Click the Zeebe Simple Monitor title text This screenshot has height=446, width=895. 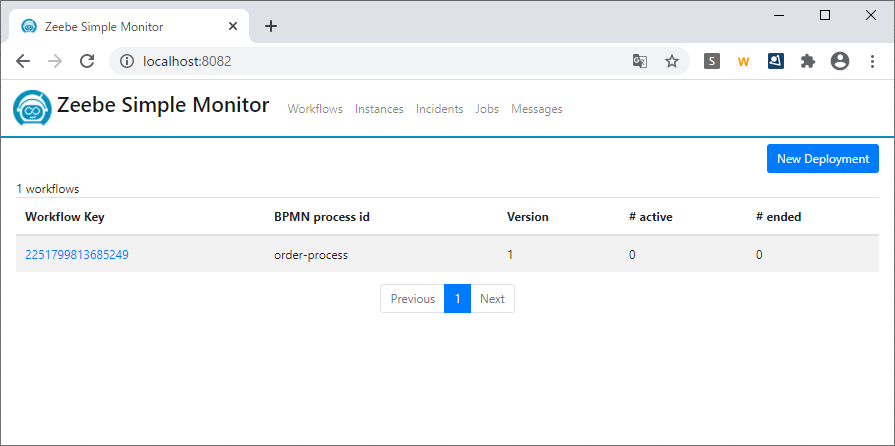(x=163, y=105)
